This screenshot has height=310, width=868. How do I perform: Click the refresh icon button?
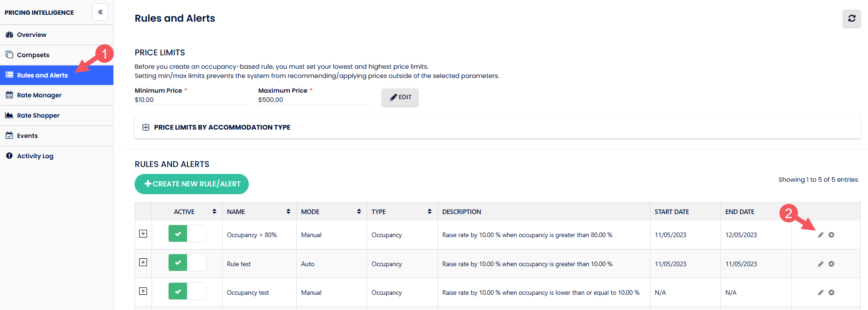pyautogui.click(x=851, y=18)
